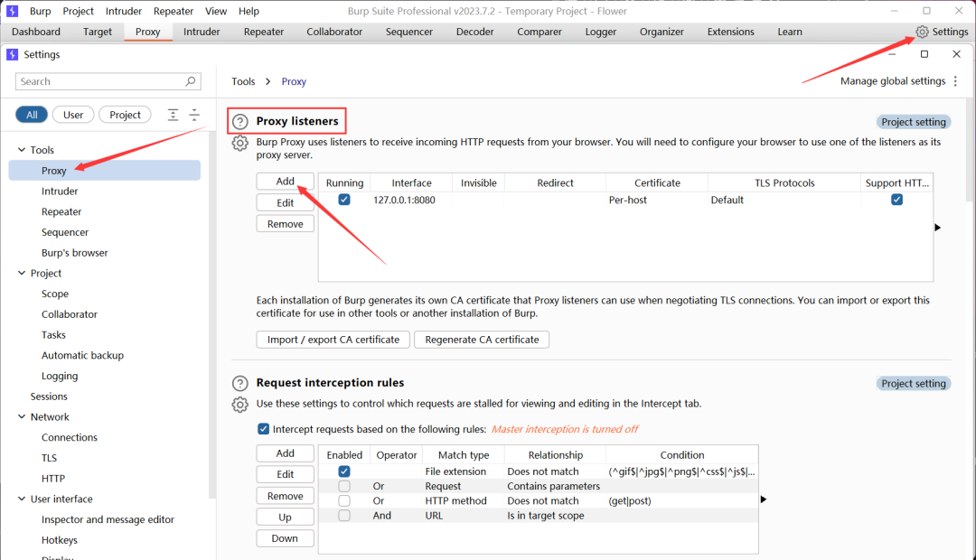The width and height of the screenshot is (976, 560).
Task: Click the search magnifier icon in settings
Action: 191,81
